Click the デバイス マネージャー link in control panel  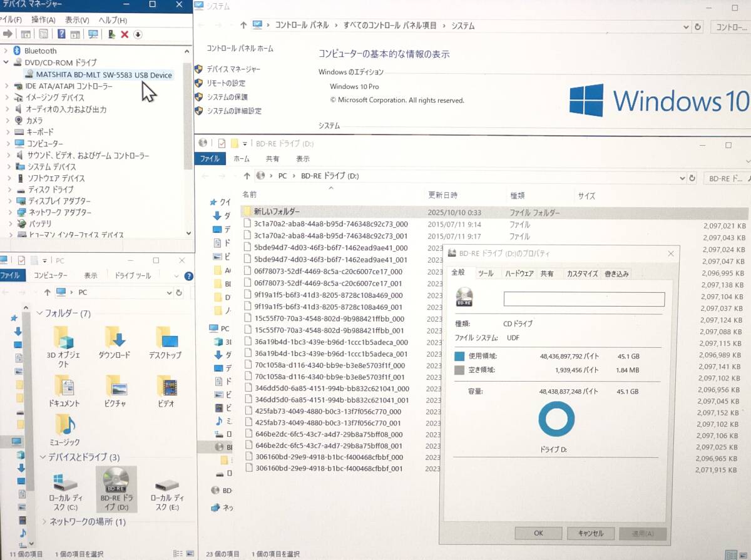tap(233, 69)
